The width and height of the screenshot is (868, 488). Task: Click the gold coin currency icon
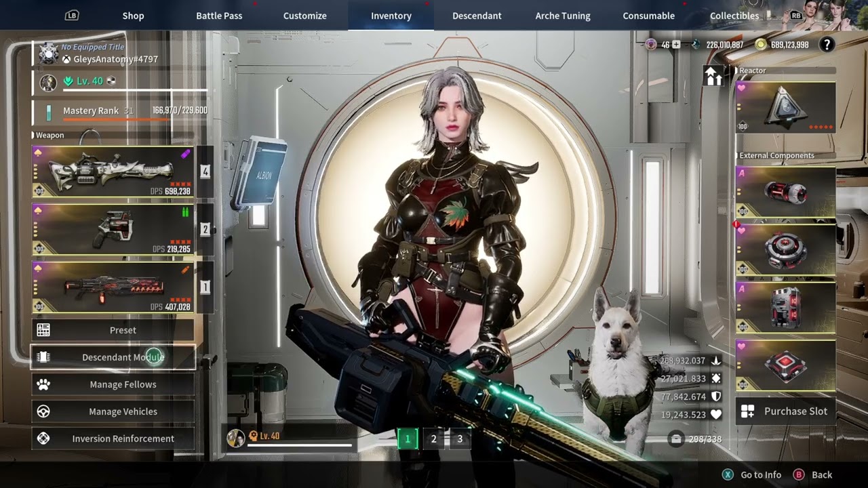pyautogui.click(x=761, y=45)
